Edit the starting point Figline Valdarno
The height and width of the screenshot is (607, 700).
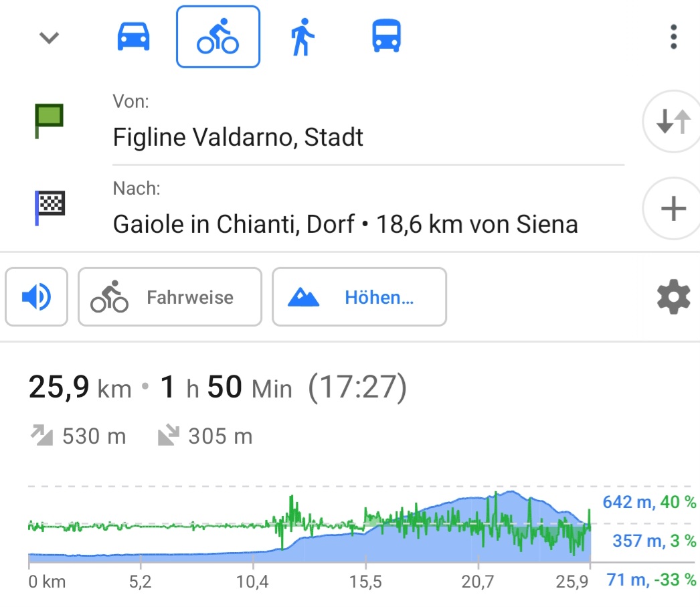pos(238,137)
